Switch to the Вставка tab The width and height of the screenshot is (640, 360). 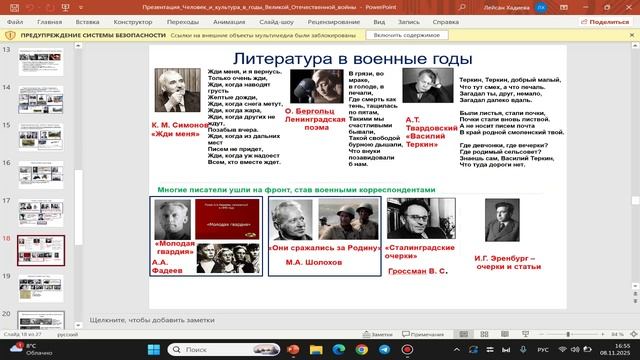[x=87, y=22]
